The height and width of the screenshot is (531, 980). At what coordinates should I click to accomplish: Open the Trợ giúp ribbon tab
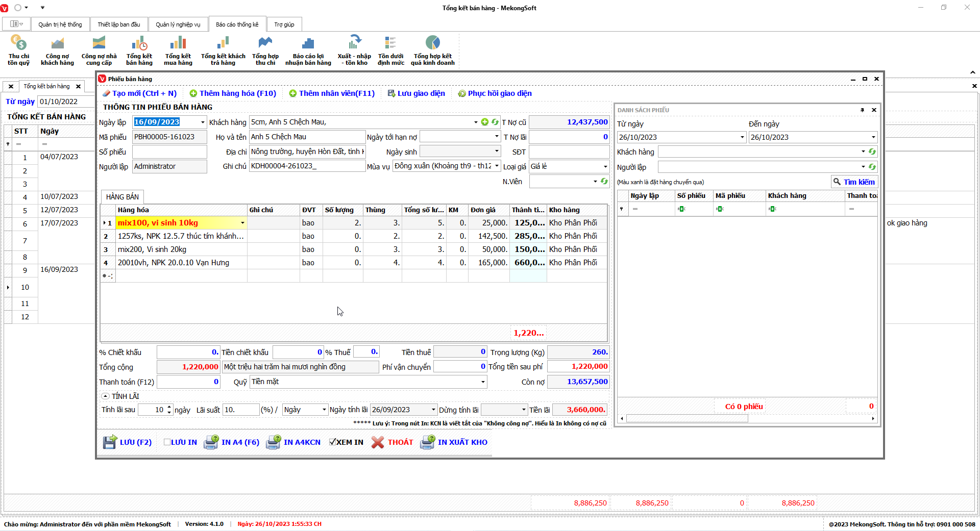tap(284, 24)
